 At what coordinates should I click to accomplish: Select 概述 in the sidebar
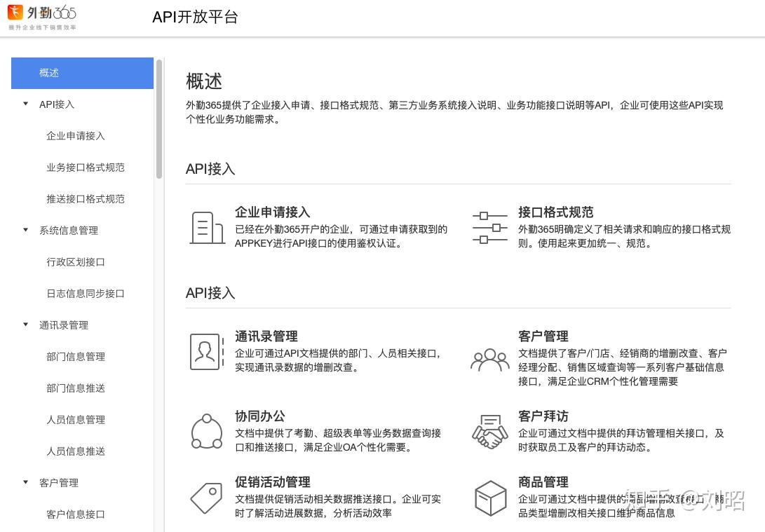49,73
